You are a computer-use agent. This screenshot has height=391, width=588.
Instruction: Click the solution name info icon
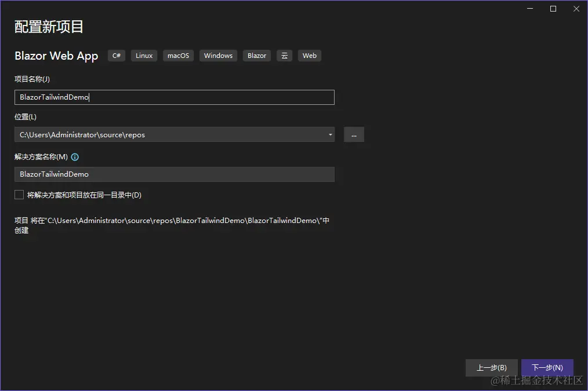point(75,157)
